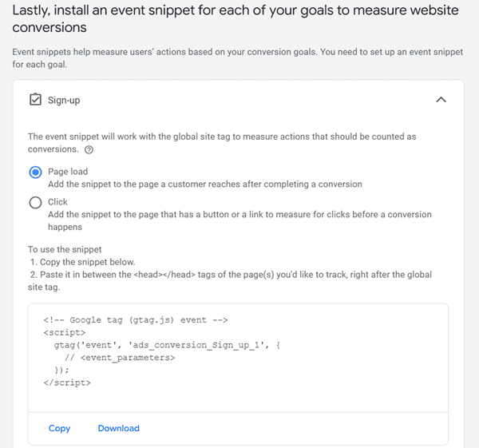
Task: Click the 'To use the snippet' text
Action: tap(65, 249)
